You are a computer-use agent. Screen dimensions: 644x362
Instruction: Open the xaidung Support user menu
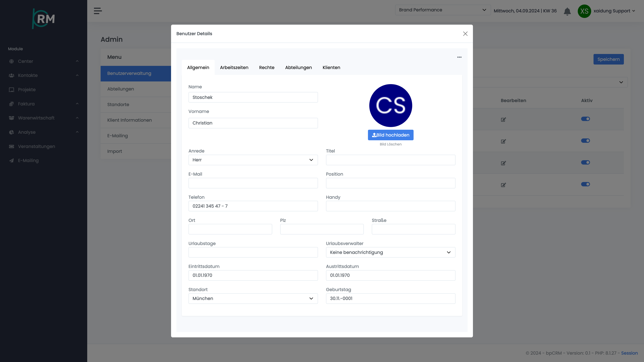(614, 11)
